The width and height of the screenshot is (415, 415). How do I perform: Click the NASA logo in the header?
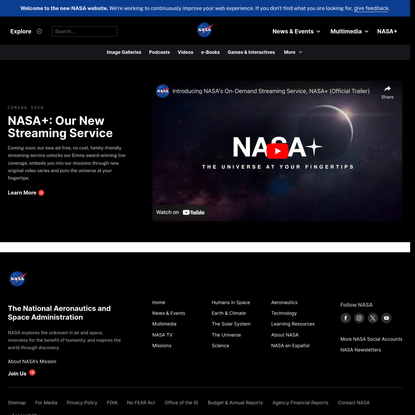tap(205, 30)
